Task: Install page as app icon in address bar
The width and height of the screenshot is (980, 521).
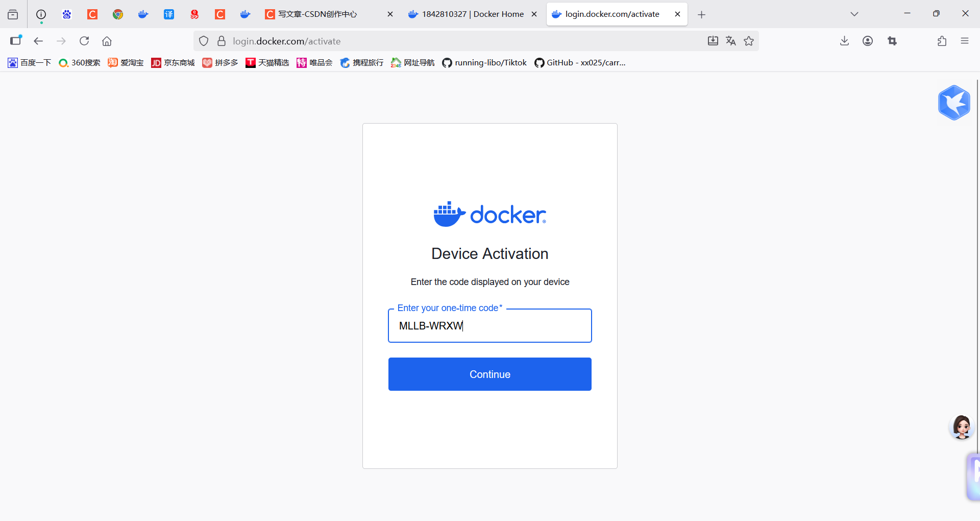Action: 713,41
